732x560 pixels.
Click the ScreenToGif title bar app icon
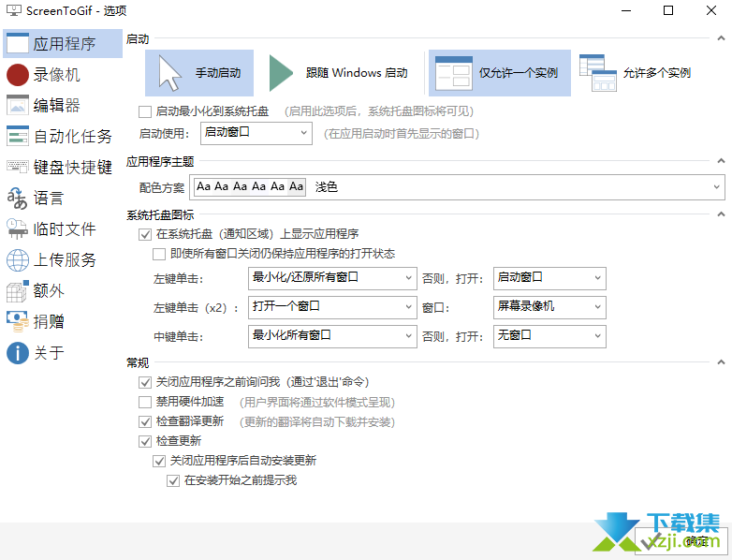click(x=14, y=10)
